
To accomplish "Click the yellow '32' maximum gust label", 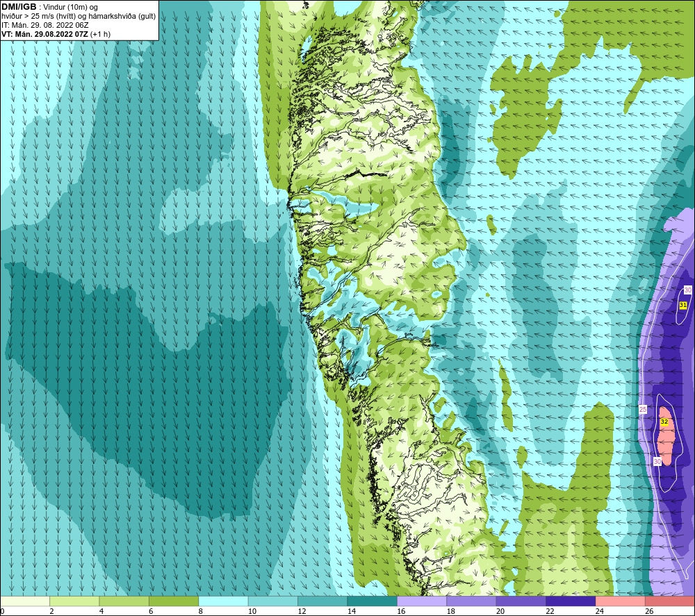I will [x=664, y=422].
